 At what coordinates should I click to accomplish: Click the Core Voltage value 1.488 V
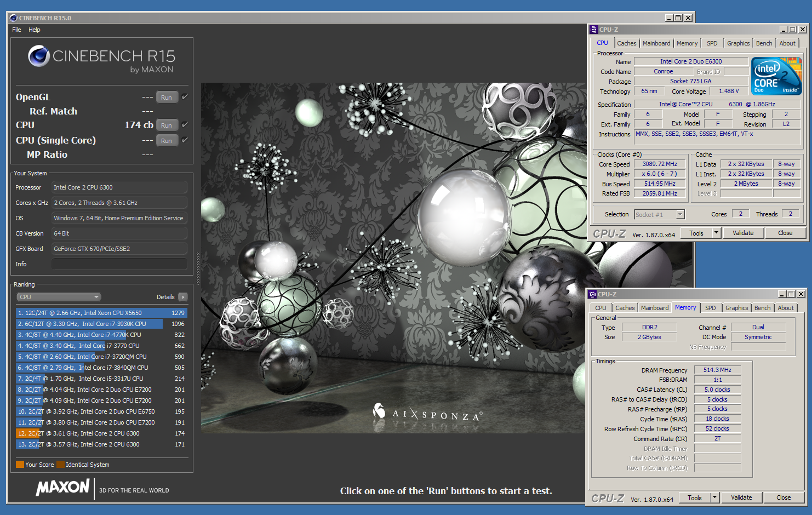pyautogui.click(x=729, y=91)
